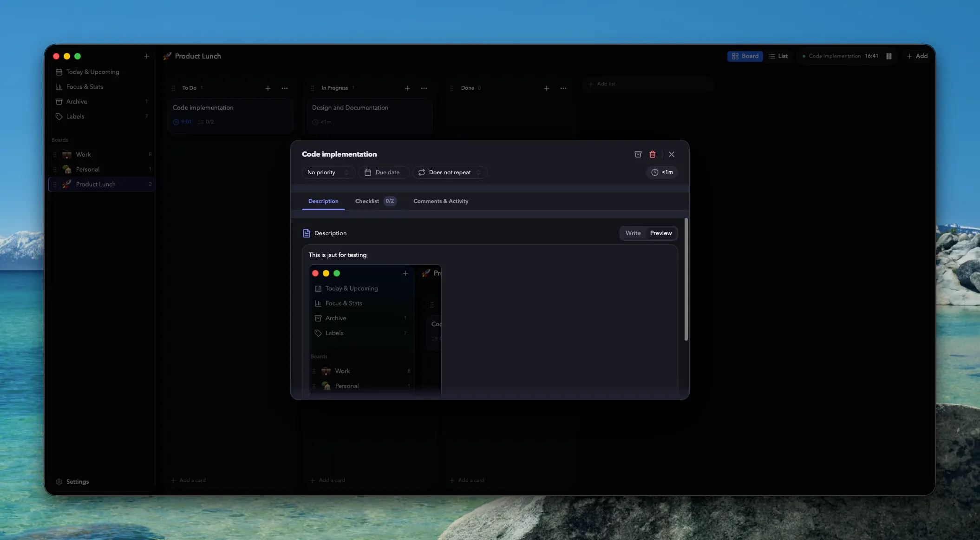Click the 0/2 badge on Checklist tab

(x=390, y=201)
